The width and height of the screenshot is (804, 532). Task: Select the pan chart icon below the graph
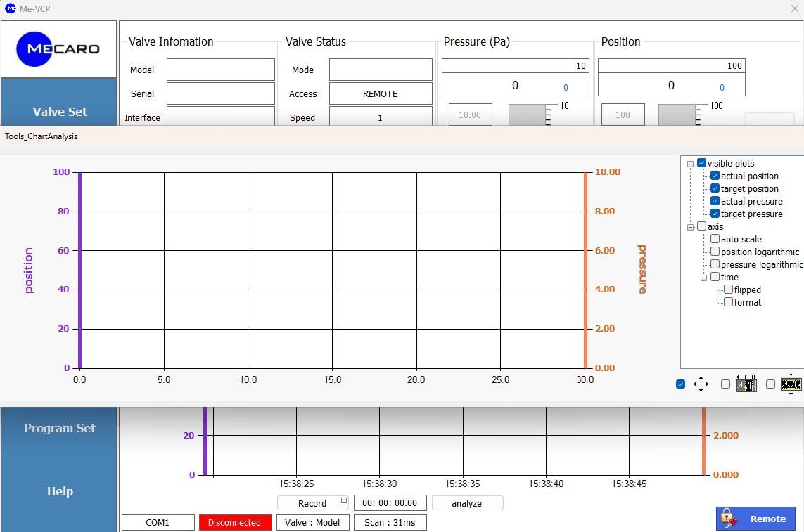pyautogui.click(x=701, y=384)
